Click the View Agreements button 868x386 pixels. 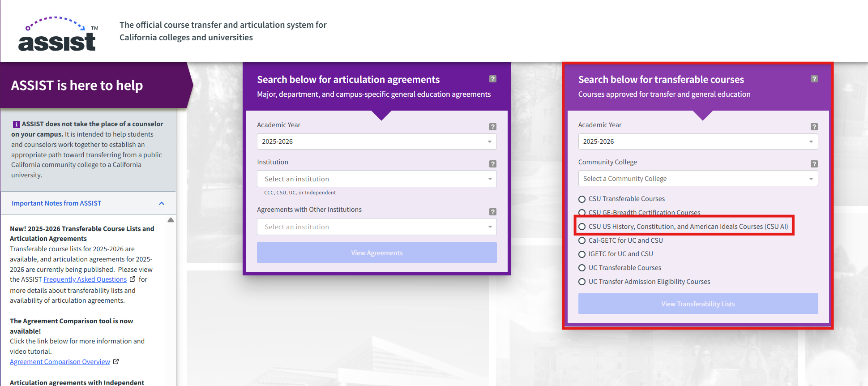377,253
